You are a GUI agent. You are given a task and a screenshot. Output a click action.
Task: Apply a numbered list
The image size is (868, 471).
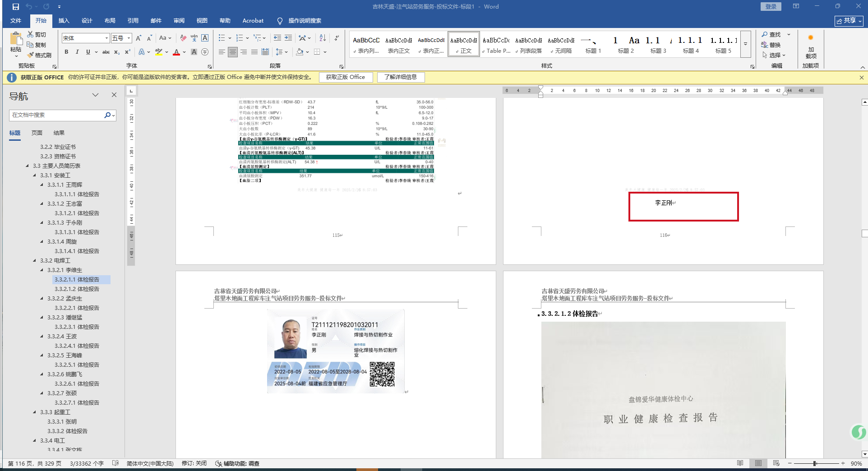click(240, 38)
